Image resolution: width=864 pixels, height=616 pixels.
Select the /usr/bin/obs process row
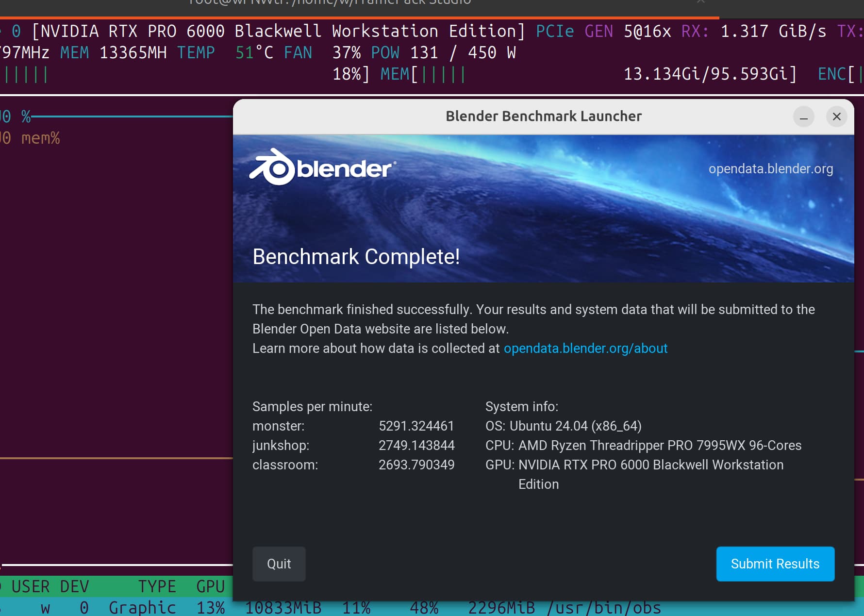[432, 607]
